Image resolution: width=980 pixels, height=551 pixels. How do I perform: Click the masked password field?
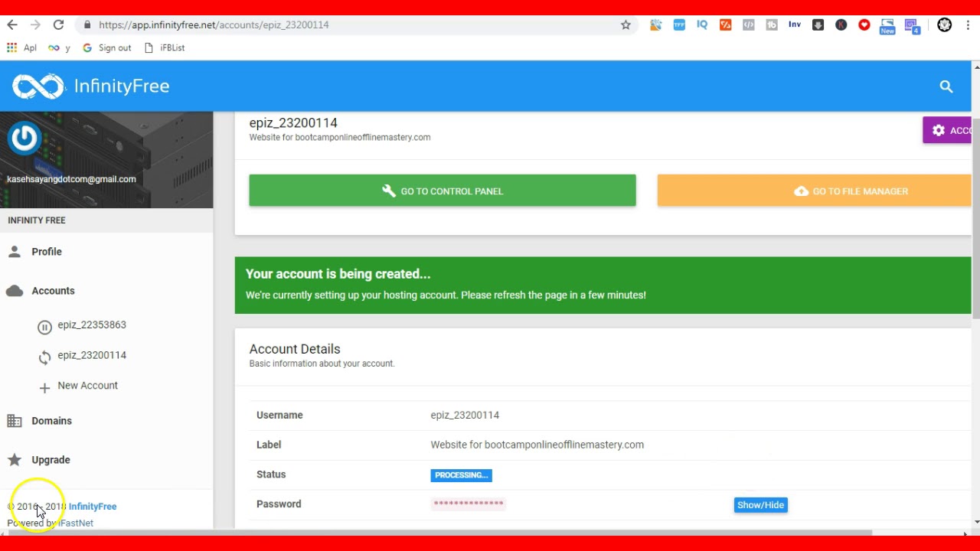click(x=468, y=504)
